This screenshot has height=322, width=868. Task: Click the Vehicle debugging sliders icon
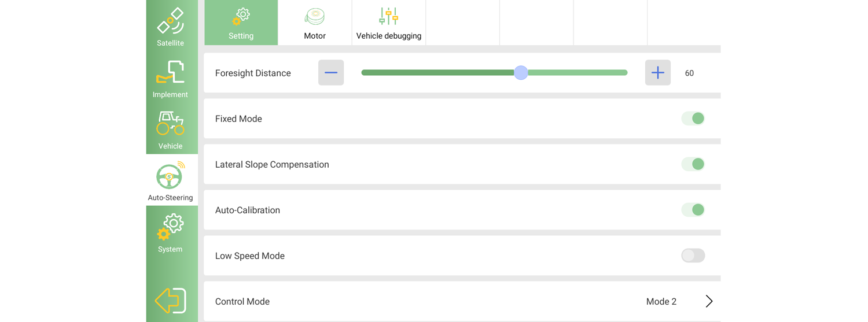pyautogui.click(x=388, y=16)
